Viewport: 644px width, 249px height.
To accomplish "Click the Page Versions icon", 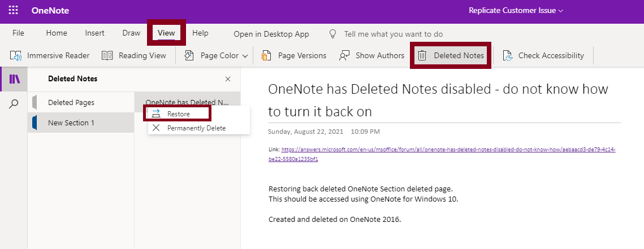I will click(x=266, y=56).
